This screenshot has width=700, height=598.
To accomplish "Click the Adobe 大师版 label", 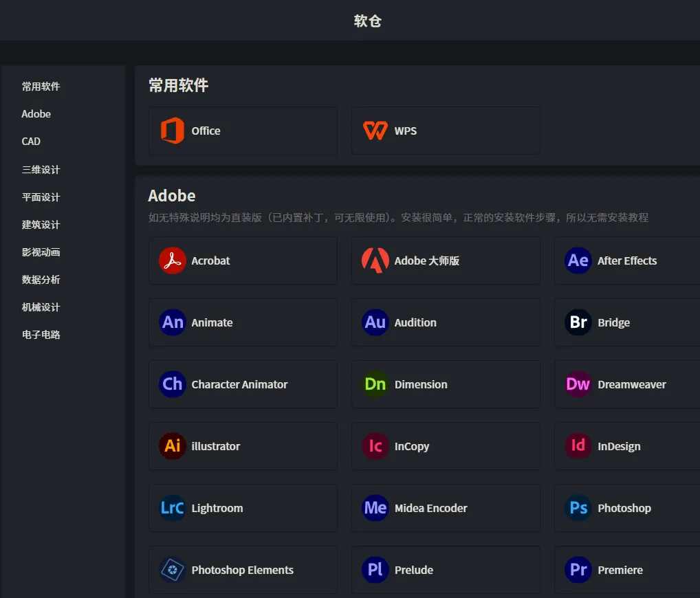I will 427,261.
